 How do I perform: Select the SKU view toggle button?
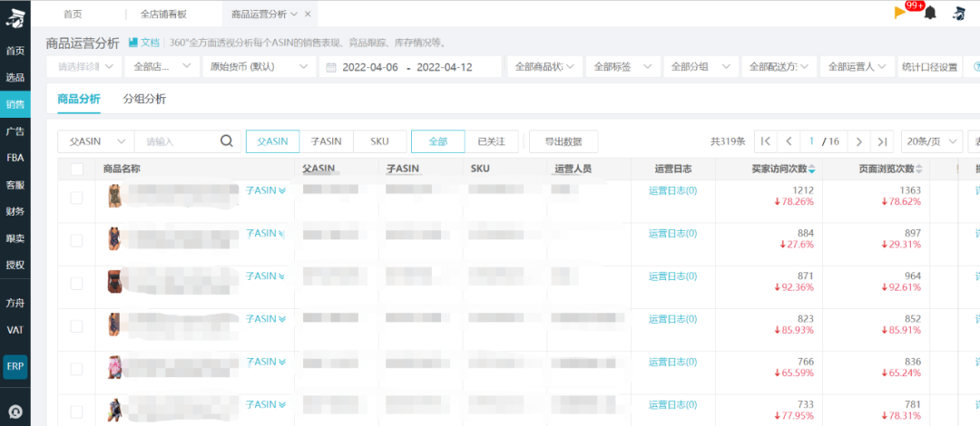(379, 141)
